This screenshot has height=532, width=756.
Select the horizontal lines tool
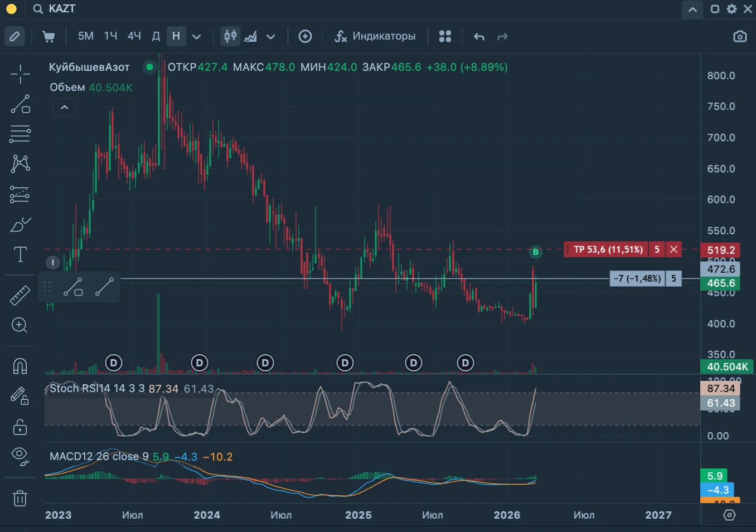pos(20,134)
